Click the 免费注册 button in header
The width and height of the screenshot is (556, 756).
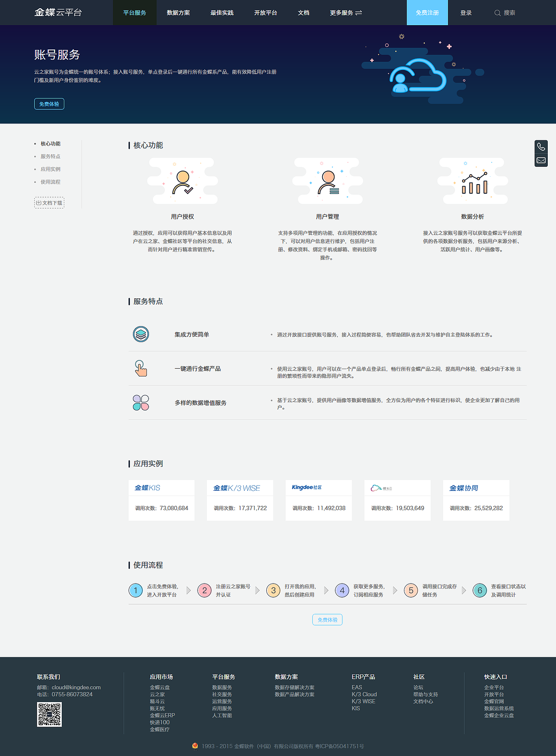[427, 13]
